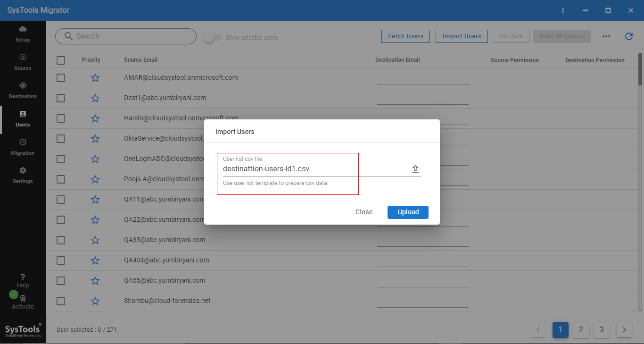Go to the Source sidebar section

23,62
